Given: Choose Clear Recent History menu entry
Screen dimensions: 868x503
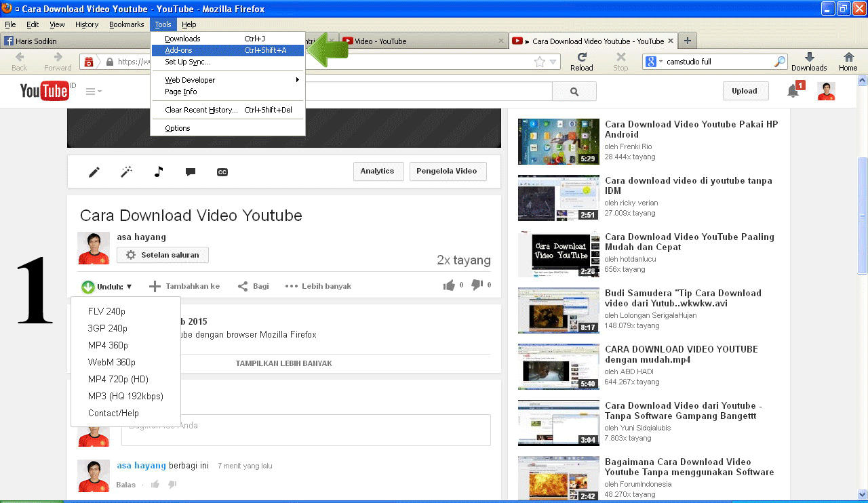Looking at the screenshot, I should [x=227, y=110].
